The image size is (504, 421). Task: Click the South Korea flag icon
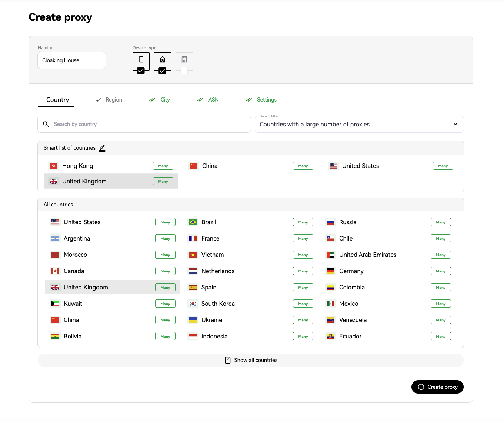click(x=193, y=304)
